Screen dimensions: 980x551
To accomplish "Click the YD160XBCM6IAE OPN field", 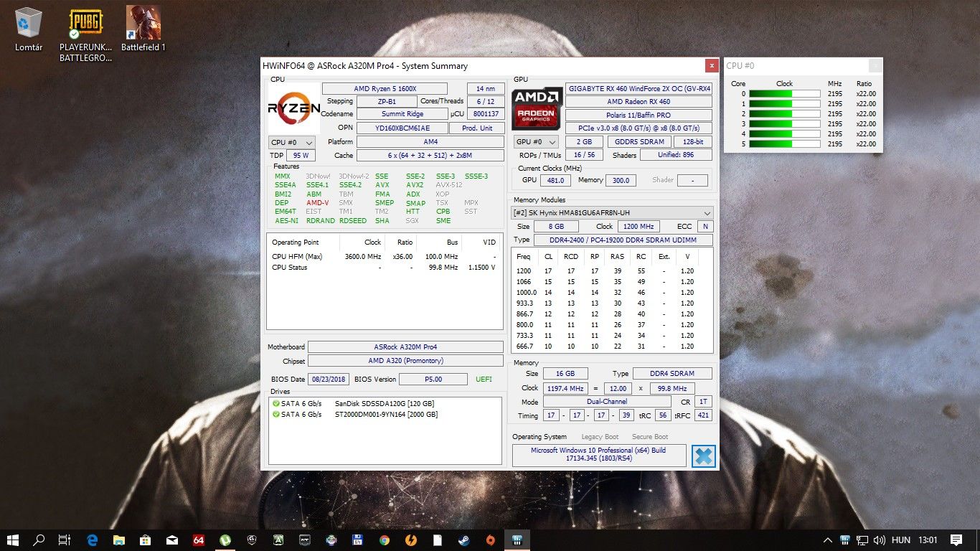I will (402, 128).
